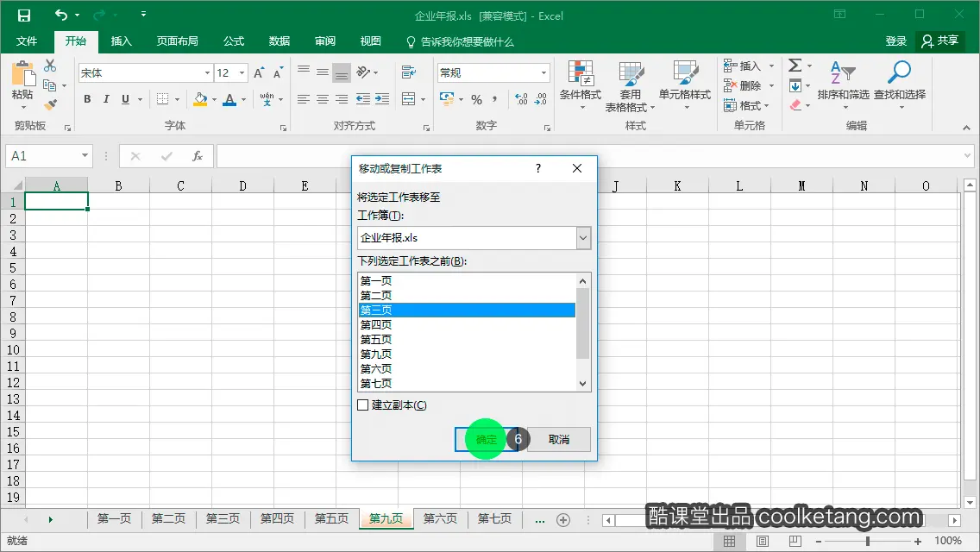Click Increase Indent icon
The height and width of the screenshot is (552, 980).
tap(382, 99)
